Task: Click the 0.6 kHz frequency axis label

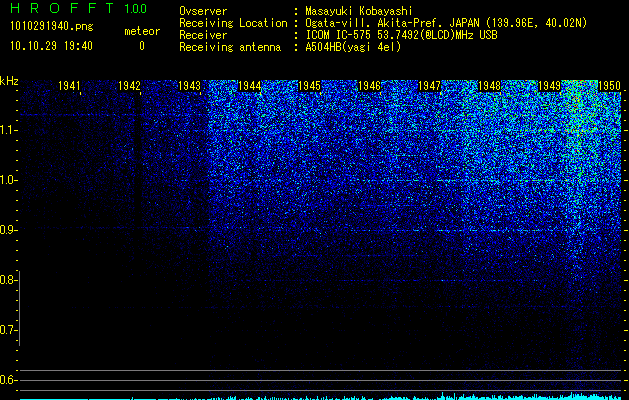Action: point(7,380)
